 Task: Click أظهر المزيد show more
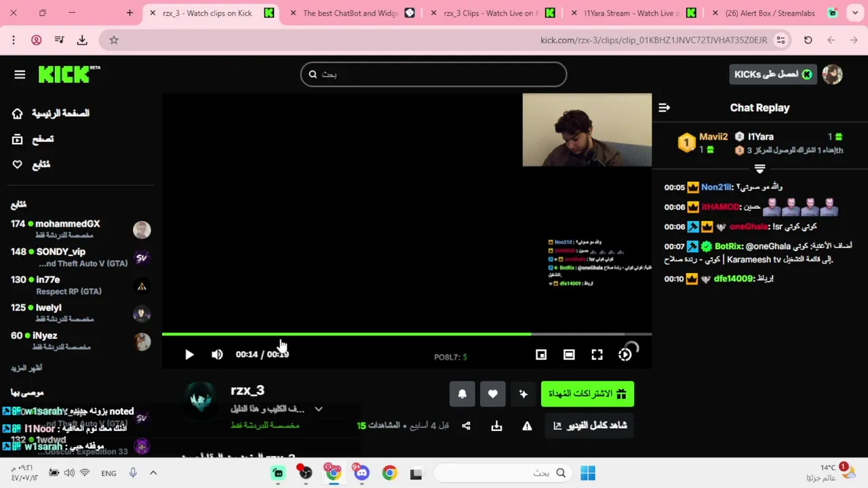click(x=27, y=368)
